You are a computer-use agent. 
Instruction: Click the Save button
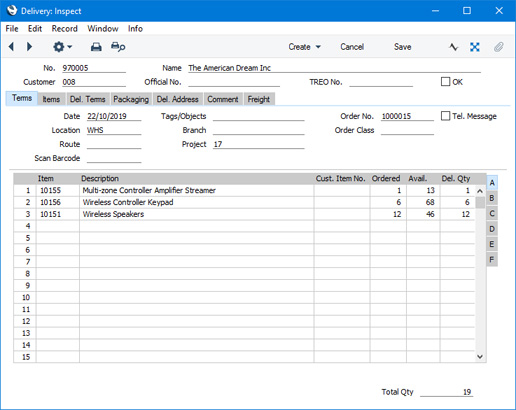tap(402, 47)
